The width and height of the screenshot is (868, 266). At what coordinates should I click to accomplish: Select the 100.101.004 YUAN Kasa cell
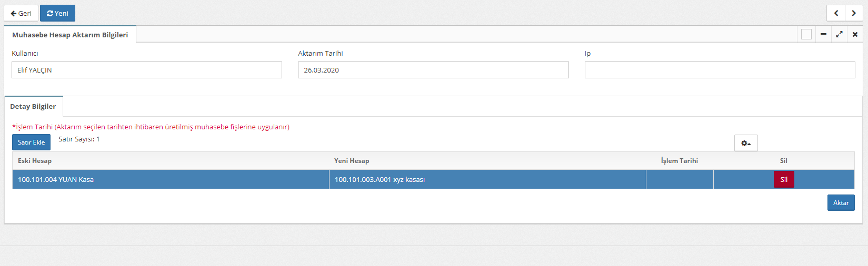(x=171, y=179)
